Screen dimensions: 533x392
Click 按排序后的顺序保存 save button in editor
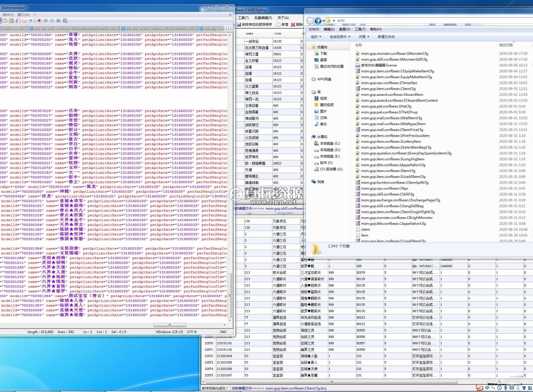pos(254,25)
